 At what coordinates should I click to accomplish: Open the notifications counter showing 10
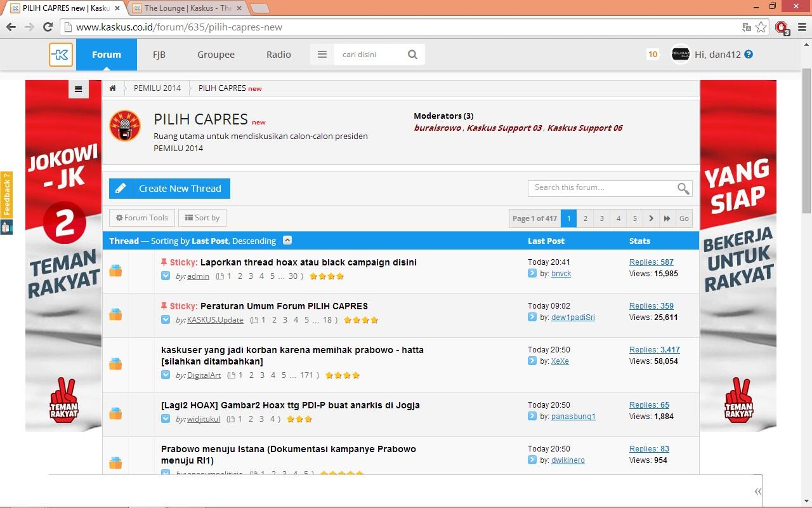pos(652,55)
